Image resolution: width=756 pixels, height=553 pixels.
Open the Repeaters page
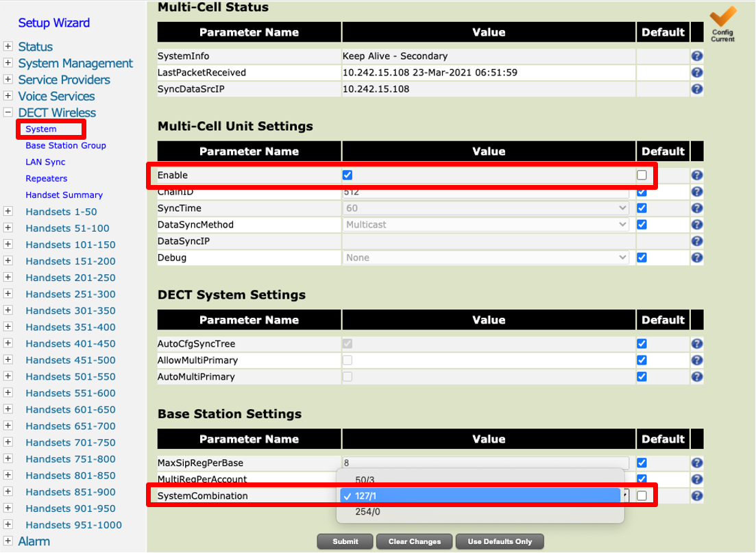(x=45, y=178)
